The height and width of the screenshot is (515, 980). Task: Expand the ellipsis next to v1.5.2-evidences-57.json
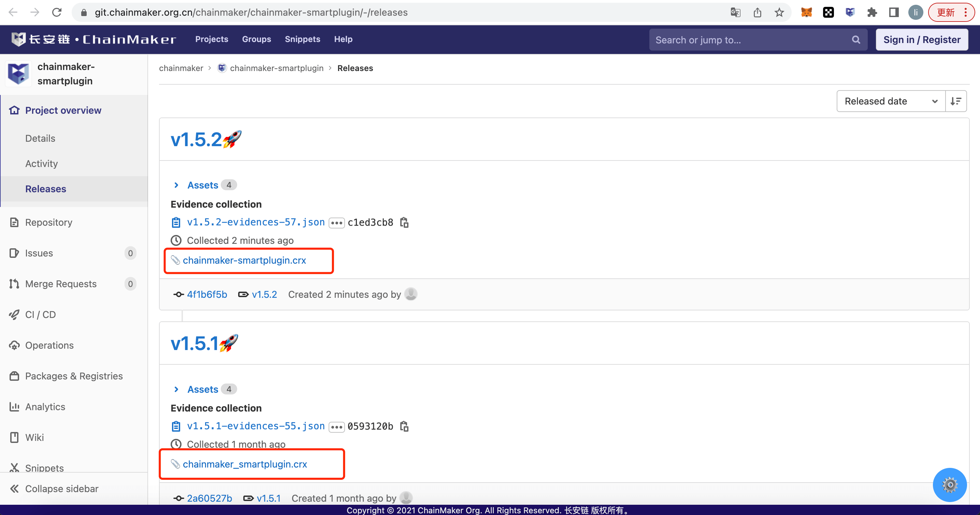[336, 223]
